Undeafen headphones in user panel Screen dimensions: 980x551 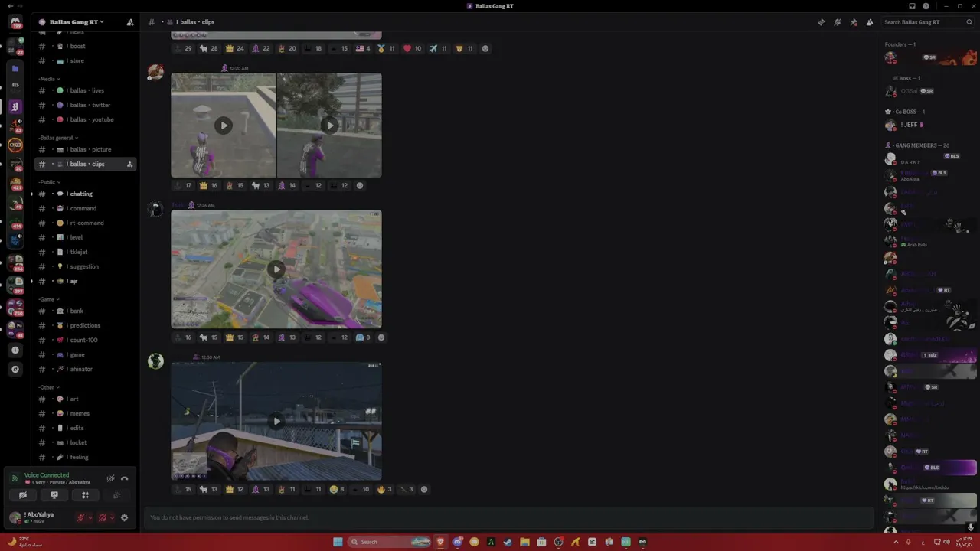click(102, 518)
